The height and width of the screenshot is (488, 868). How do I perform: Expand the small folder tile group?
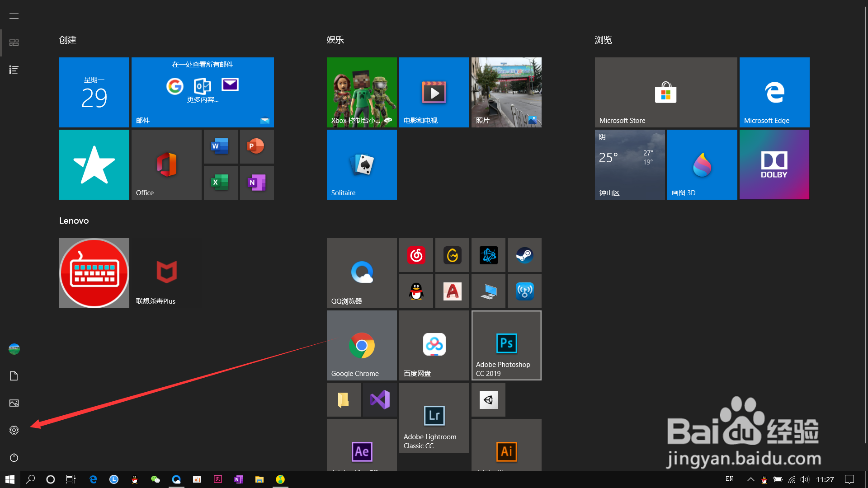tap(344, 400)
